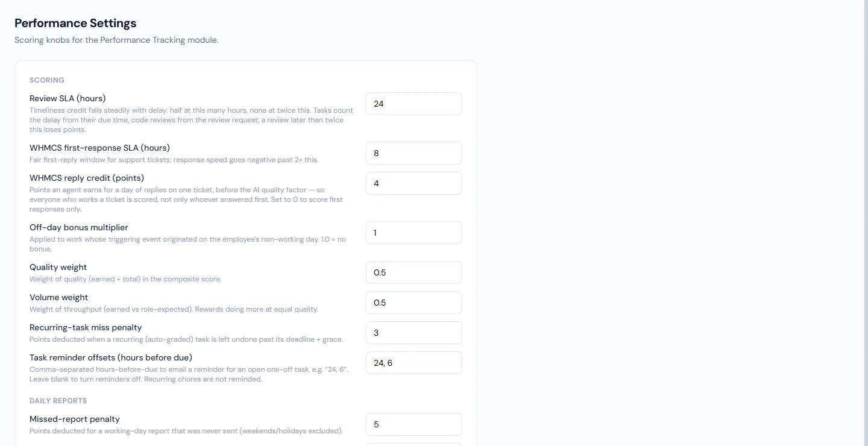The height and width of the screenshot is (446, 868).
Task: Click the 'Off-day bonus multiplier' label
Action: point(79,227)
